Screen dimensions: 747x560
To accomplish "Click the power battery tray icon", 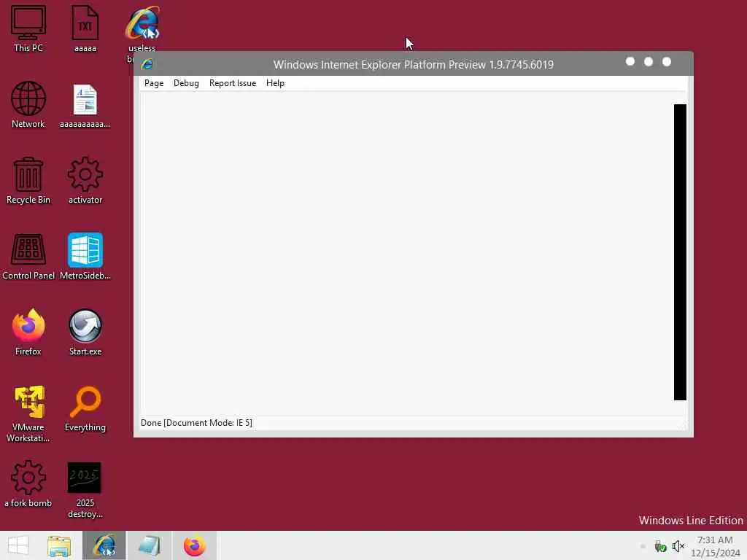I will pos(659,545).
